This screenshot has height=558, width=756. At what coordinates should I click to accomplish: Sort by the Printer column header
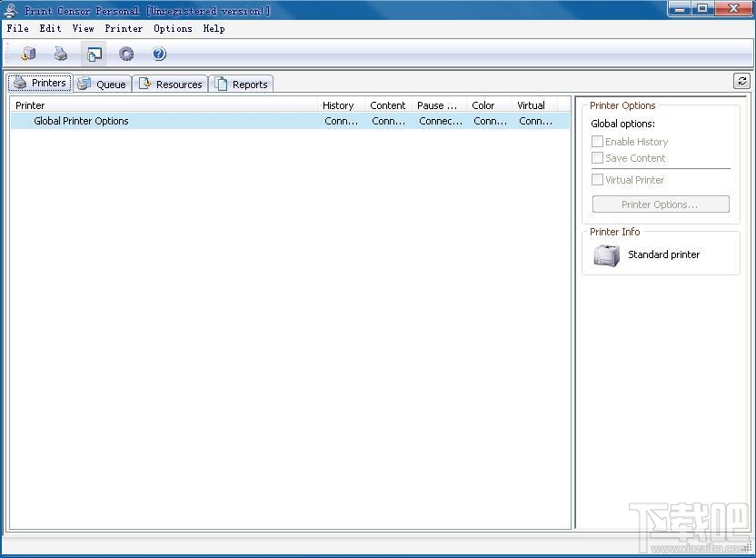click(164, 105)
